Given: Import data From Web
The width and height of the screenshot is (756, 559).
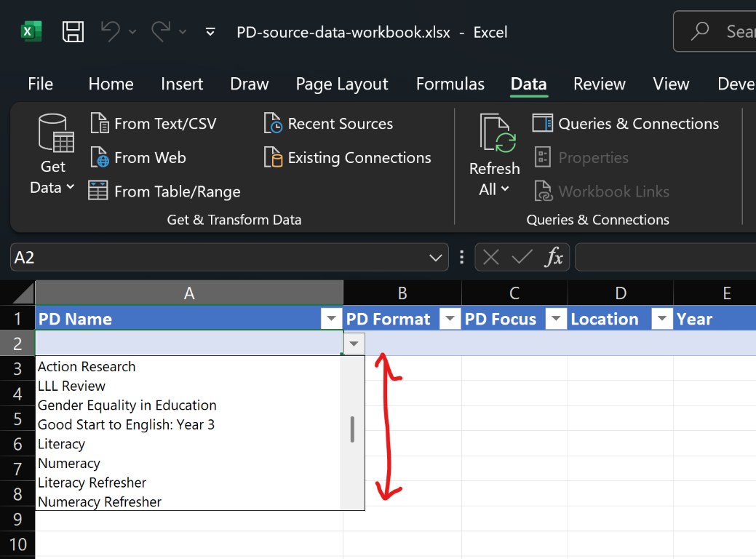Looking at the screenshot, I should pos(138,158).
